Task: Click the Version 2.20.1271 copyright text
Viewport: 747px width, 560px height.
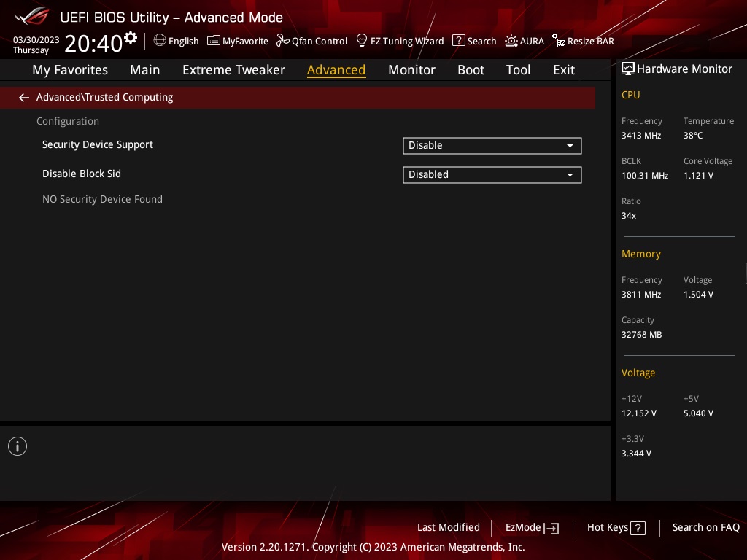Action: click(x=373, y=547)
